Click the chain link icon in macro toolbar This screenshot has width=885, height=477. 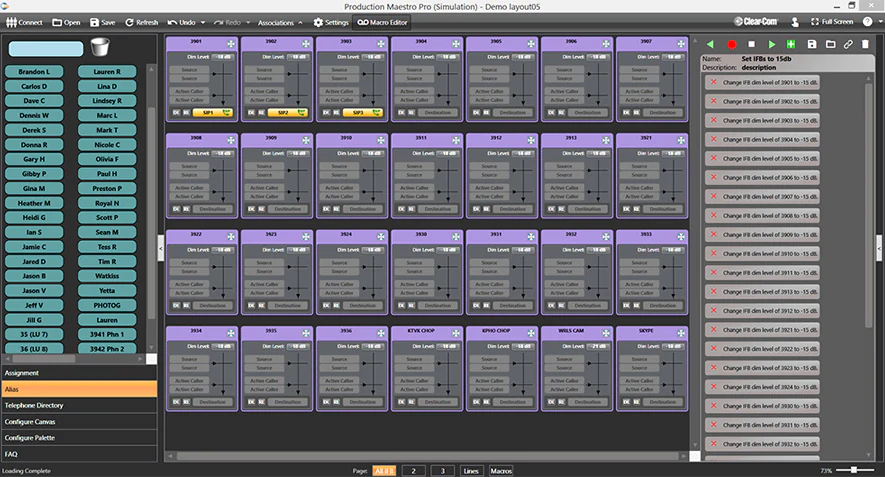tap(848, 44)
